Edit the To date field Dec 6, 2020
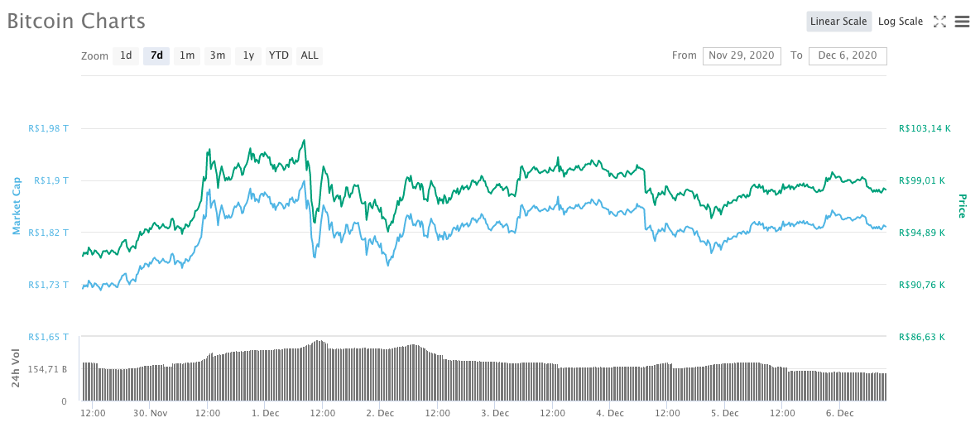 coord(848,55)
